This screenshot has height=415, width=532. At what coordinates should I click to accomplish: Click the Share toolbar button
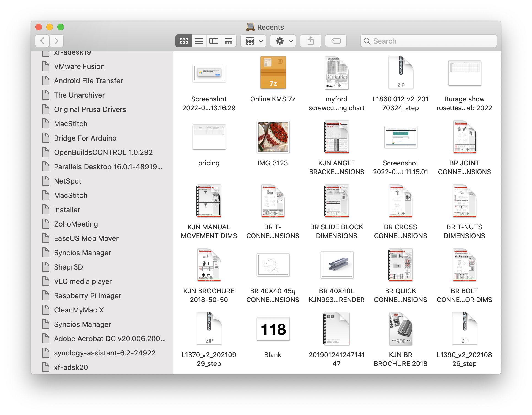pyautogui.click(x=310, y=41)
